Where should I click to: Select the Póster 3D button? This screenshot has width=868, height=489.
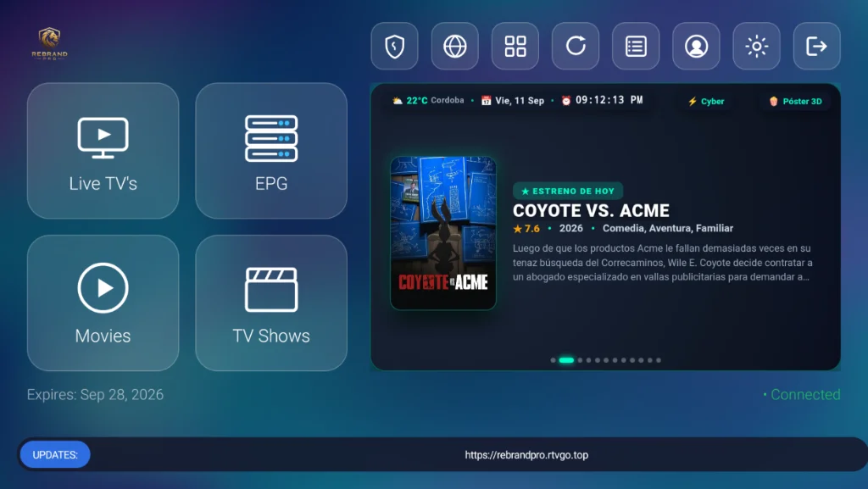(x=795, y=101)
